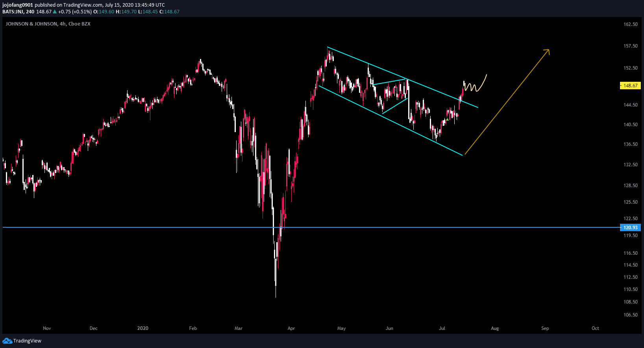Click the 122.50 price axis label
This screenshot has width=644, height=348.
631,219
